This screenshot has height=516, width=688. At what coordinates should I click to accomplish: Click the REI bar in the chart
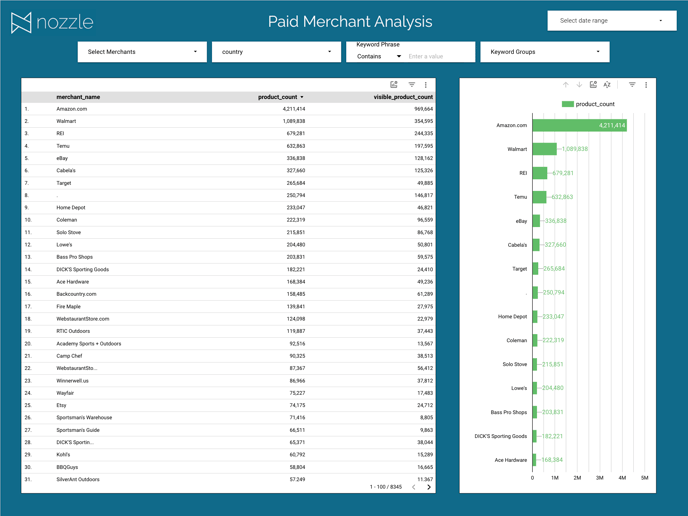tap(540, 173)
